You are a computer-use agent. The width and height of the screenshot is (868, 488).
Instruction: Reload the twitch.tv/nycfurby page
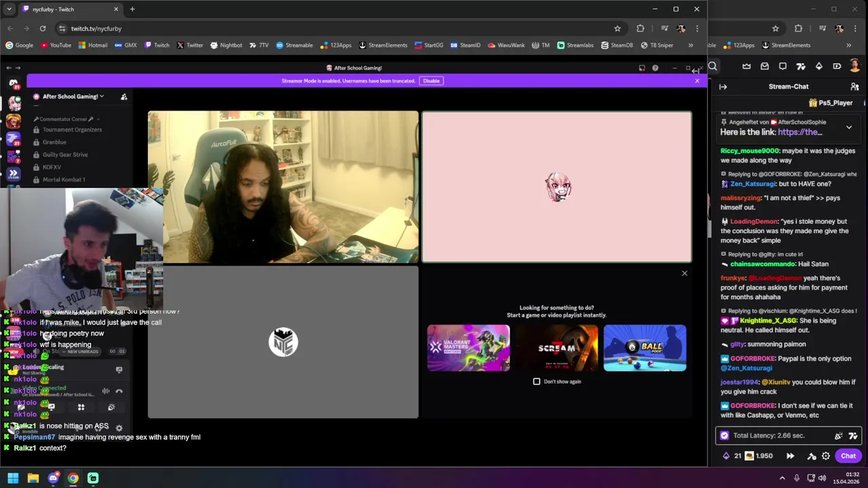43,28
